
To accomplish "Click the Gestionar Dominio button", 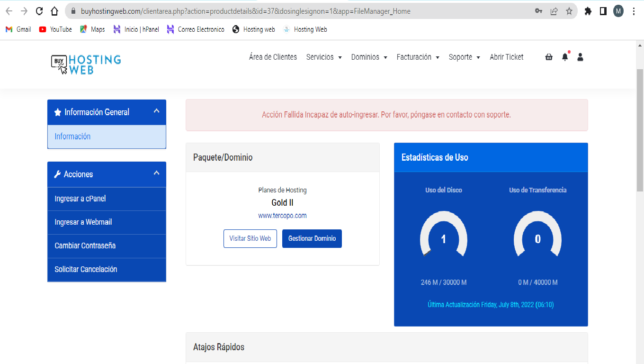I will 312,238.
